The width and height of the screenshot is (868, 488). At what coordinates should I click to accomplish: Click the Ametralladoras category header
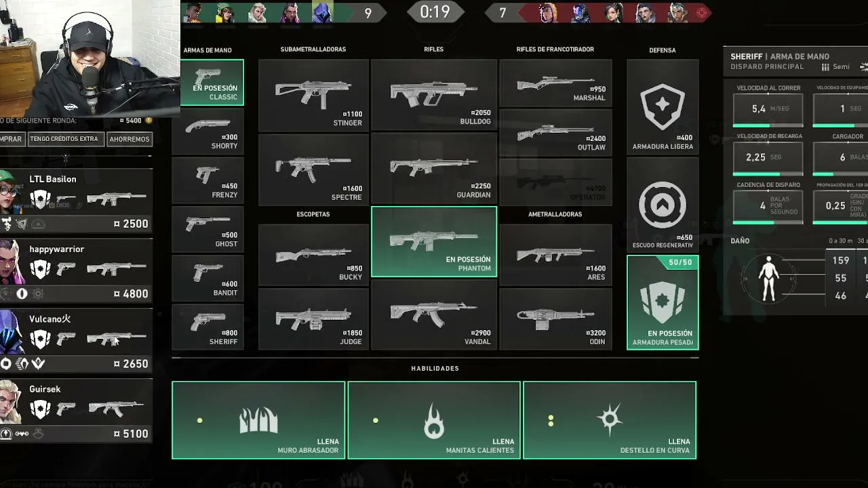(555, 214)
